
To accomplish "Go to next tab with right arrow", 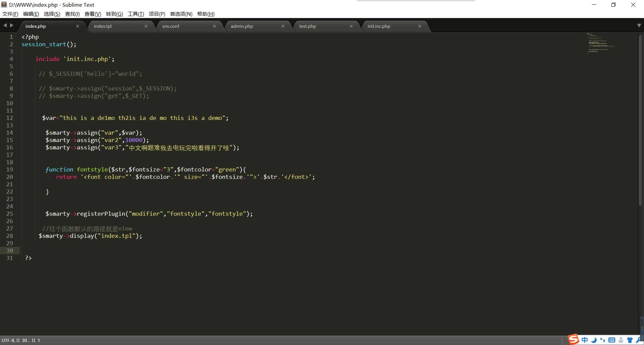I will 12,25.
